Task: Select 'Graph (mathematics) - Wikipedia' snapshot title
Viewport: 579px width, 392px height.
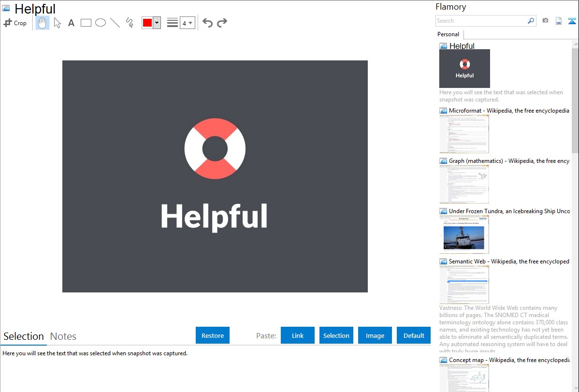Action: tap(509, 161)
